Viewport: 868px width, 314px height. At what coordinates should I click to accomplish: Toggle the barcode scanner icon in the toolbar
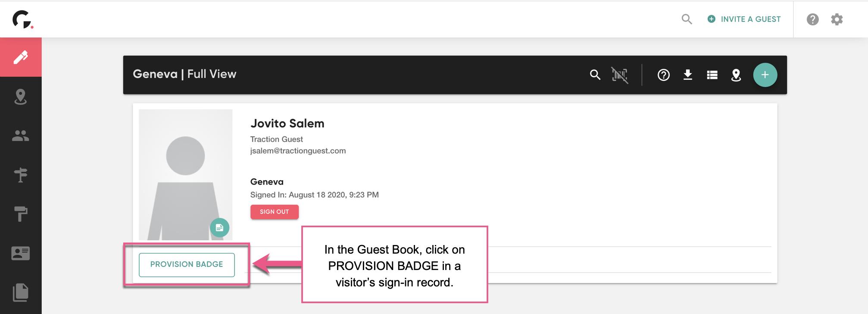[620, 75]
